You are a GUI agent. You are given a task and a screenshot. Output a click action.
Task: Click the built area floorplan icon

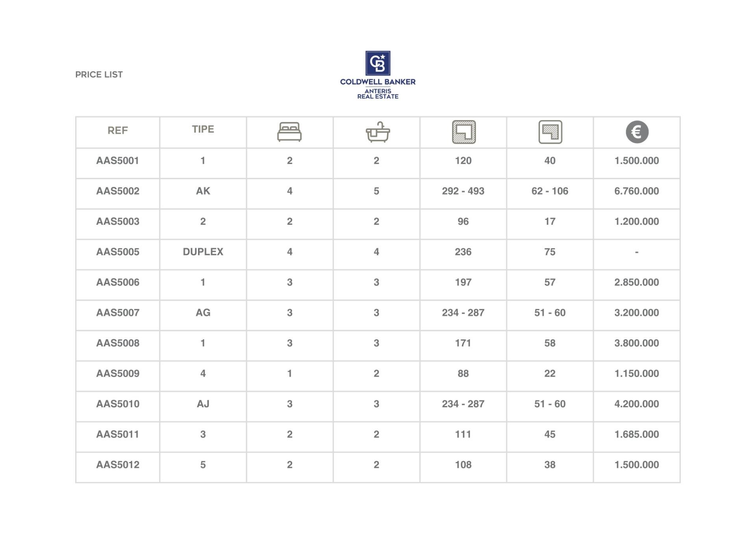(463, 132)
